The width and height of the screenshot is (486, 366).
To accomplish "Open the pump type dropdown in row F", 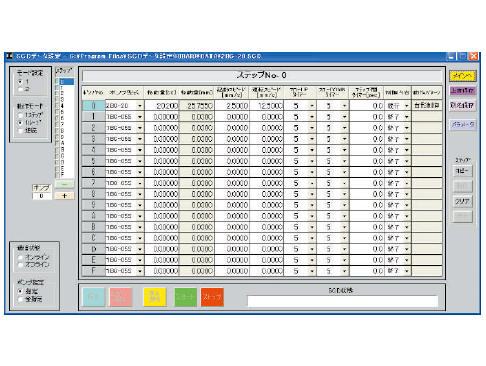I will pyautogui.click(x=140, y=271).
